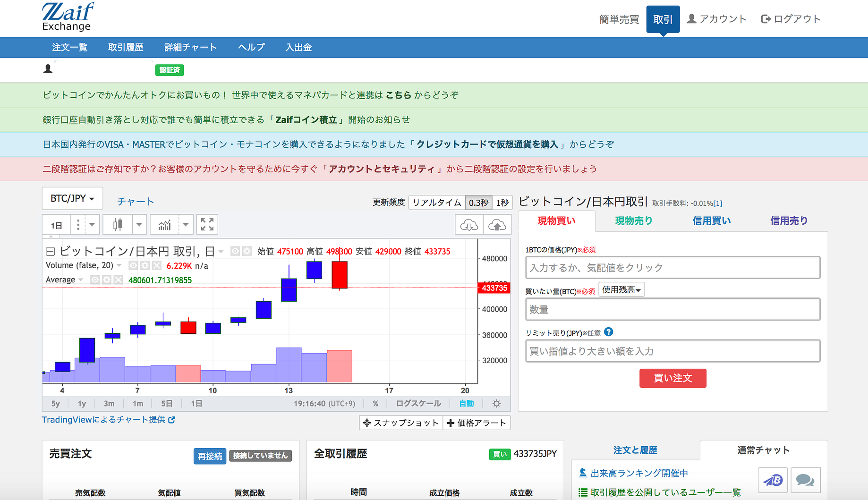Expand the interval dropdown arrow next to 1日

[x=92, y=225]
